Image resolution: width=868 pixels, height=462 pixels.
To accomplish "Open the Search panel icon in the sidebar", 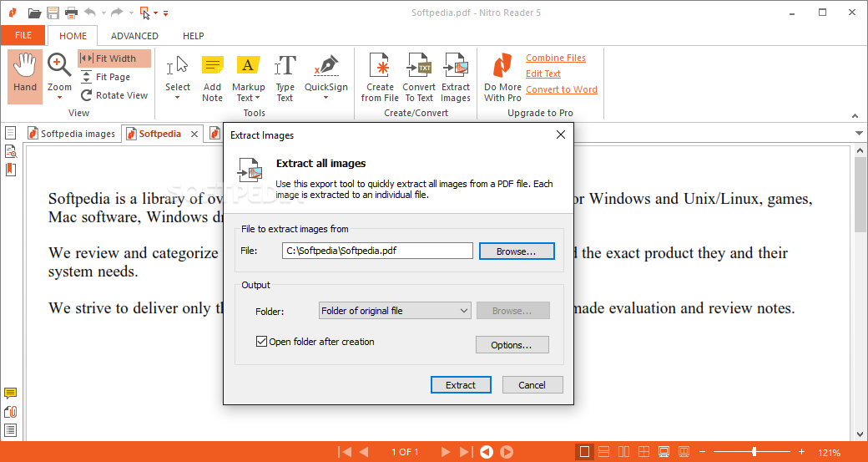I will point(11,151).
